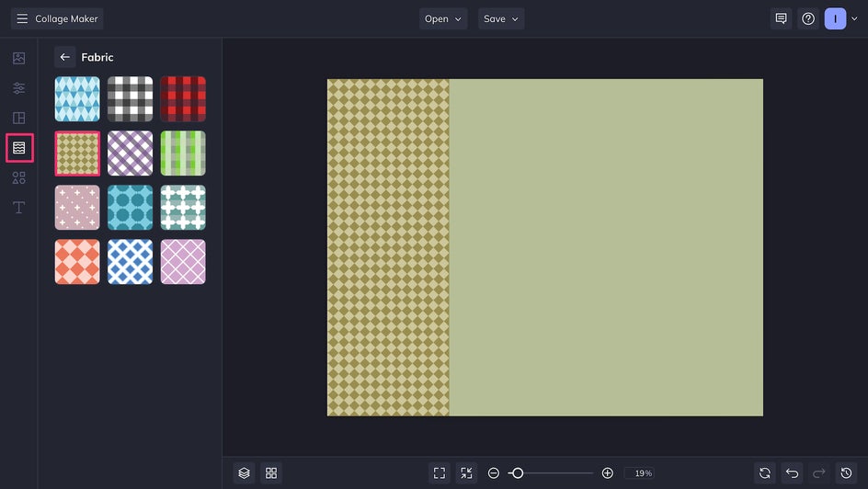Select the teal white cross pattern
This screenshot has height=489, width=868.
click(183, 208)
